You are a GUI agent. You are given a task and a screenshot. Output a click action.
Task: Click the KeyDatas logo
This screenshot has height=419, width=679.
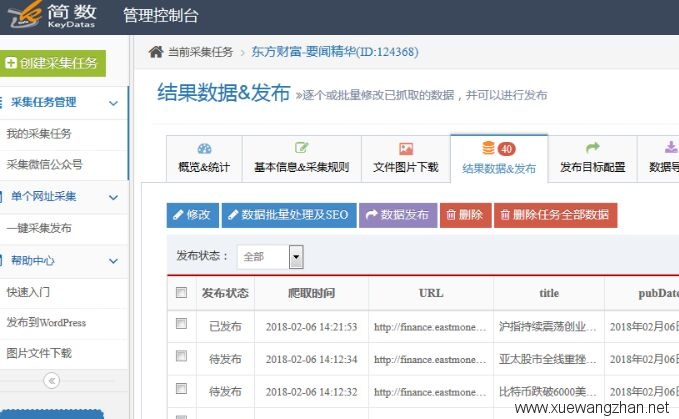[x=52, y=15]
